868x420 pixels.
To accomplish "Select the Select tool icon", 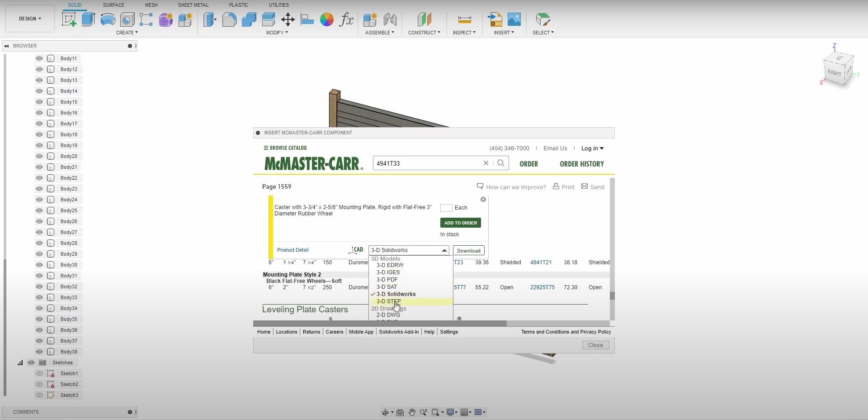I will click(x=542, y=19).
